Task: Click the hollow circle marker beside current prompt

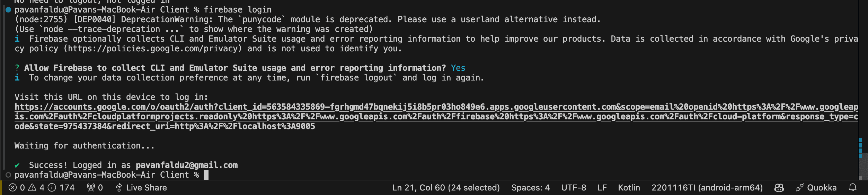Action: 8,175
